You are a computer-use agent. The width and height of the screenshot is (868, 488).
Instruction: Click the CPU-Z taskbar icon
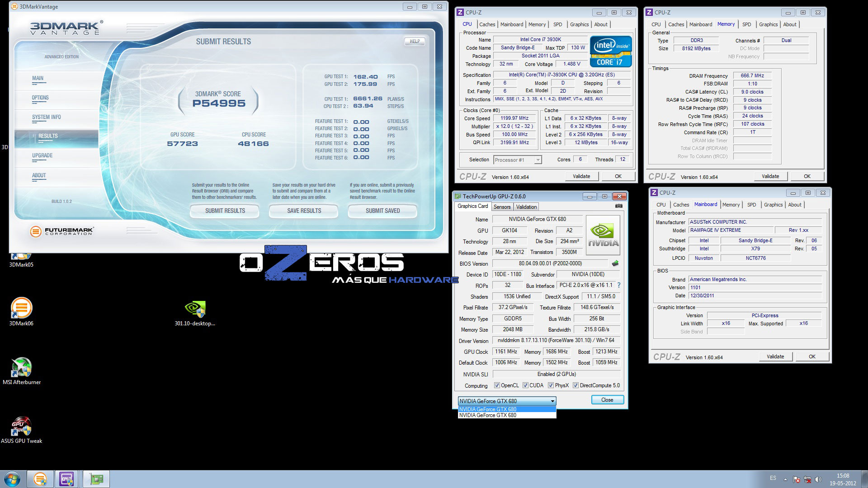67,479
